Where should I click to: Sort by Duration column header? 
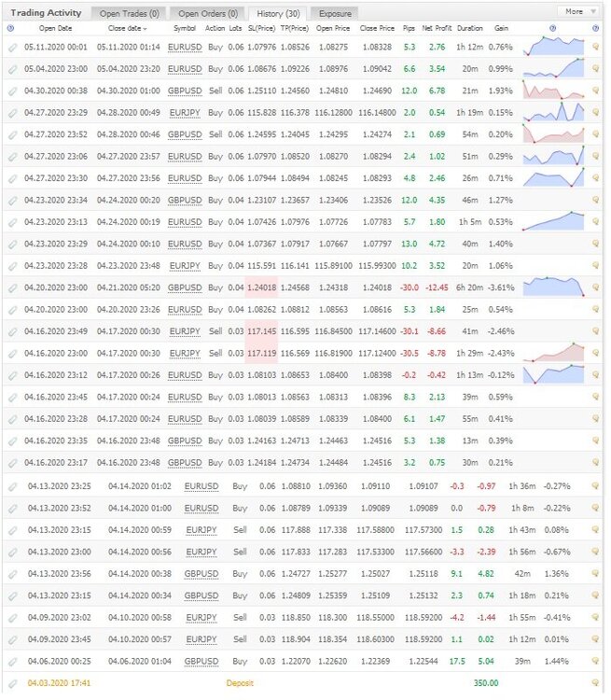470,28
